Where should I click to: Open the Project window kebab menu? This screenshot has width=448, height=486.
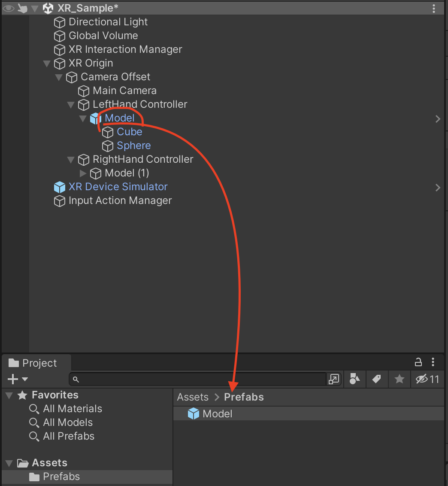(433, 362)
